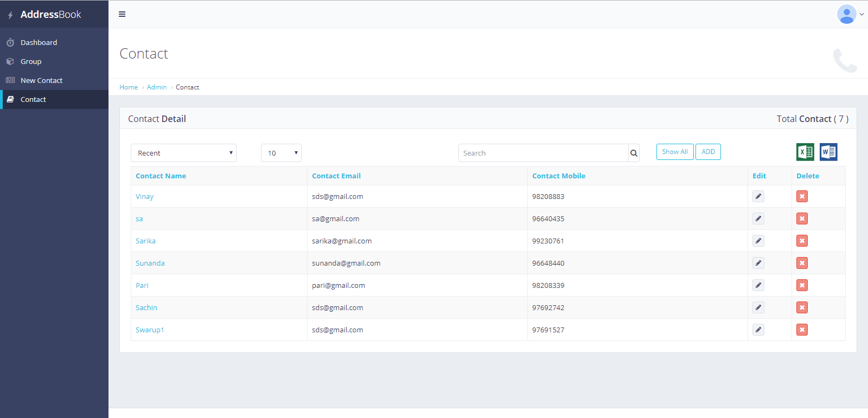Edit the Pari contact entry
Viewport: 868px width, 418px height.
coord(758,285)
